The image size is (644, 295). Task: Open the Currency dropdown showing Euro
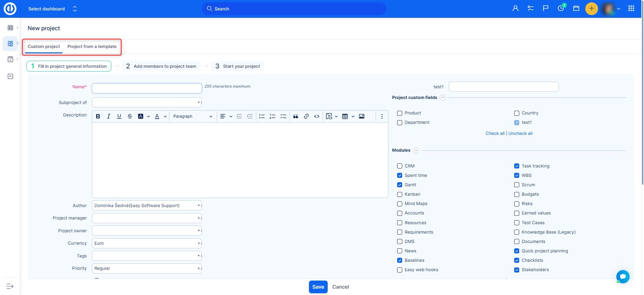[x=147, y=243]
